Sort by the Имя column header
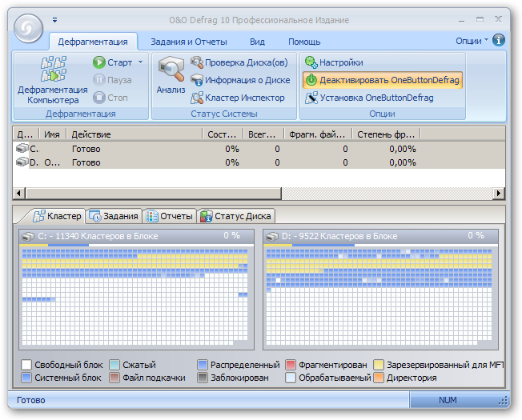The image size is (522, 420). click(52, 134)
